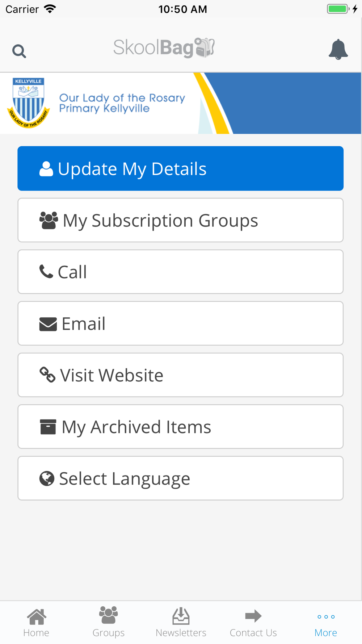
Task: Tap the notifications bell icon
Action: 338,49
